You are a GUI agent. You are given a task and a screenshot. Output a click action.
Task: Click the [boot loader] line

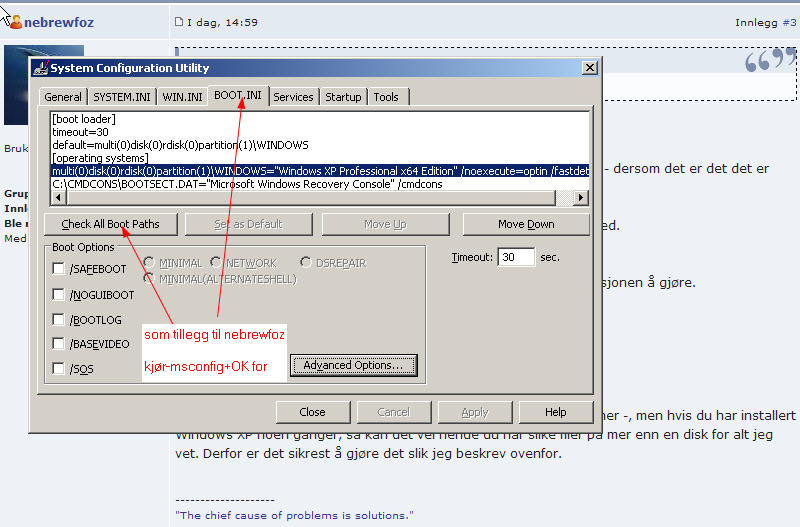pos(84,119)
